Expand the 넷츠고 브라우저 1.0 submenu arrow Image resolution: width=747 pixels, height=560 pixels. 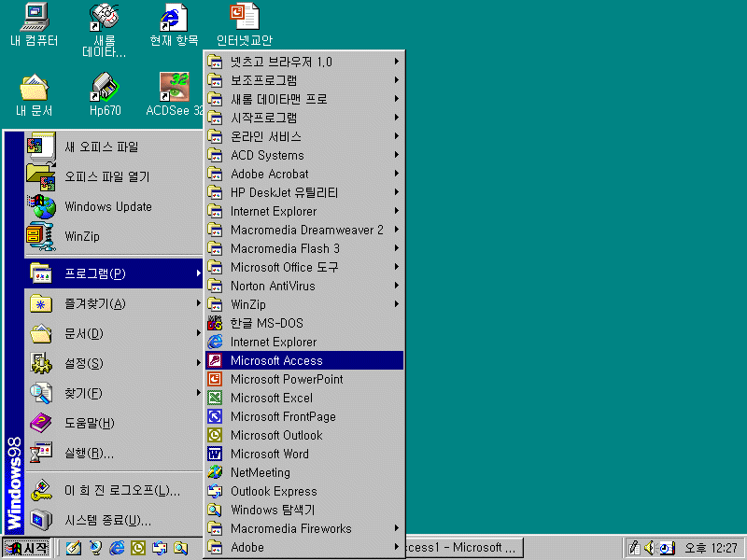click(x=396, y=62)
